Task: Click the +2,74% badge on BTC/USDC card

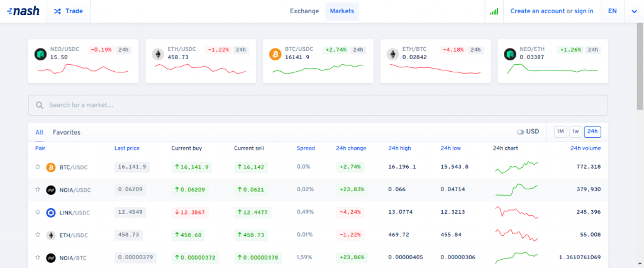Action: point(336,50)
